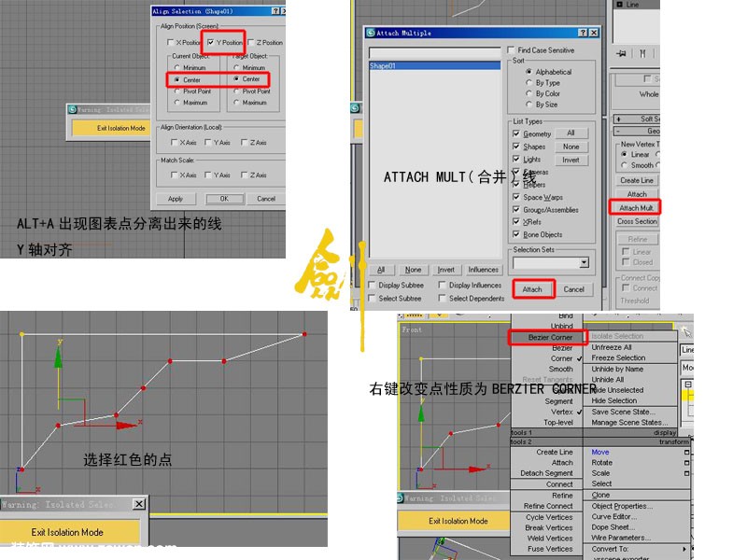747x560 pixels.
Task: Click the search field in Attach Multiple dialog
Action: tap(435, 52)
